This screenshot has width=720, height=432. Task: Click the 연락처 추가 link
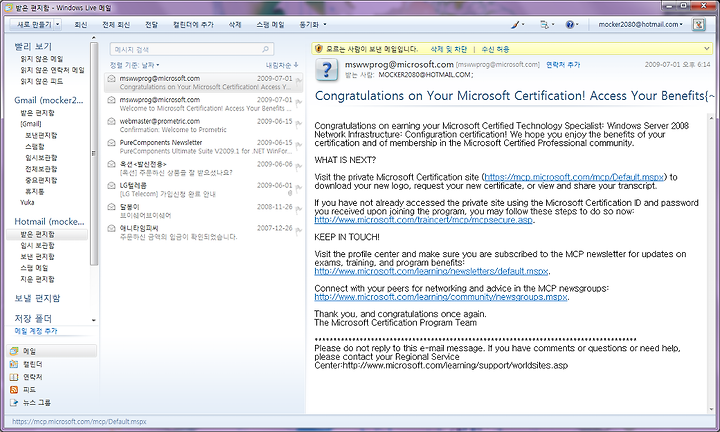click(563, 65)
